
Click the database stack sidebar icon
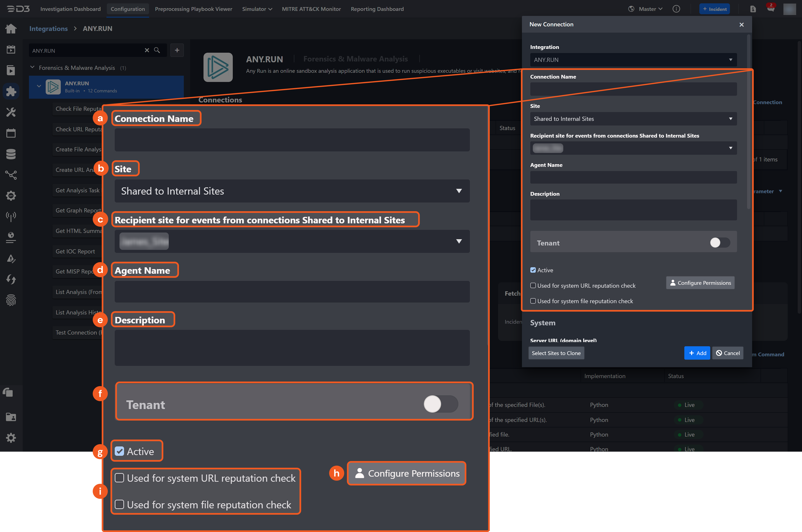[x=11, y=154]
